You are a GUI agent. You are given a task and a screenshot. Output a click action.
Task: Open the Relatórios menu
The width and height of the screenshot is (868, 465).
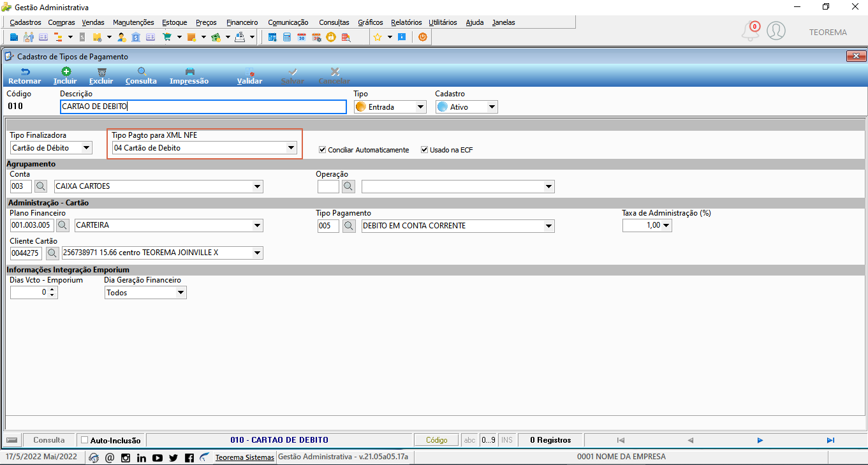click(x=406, y=22)
